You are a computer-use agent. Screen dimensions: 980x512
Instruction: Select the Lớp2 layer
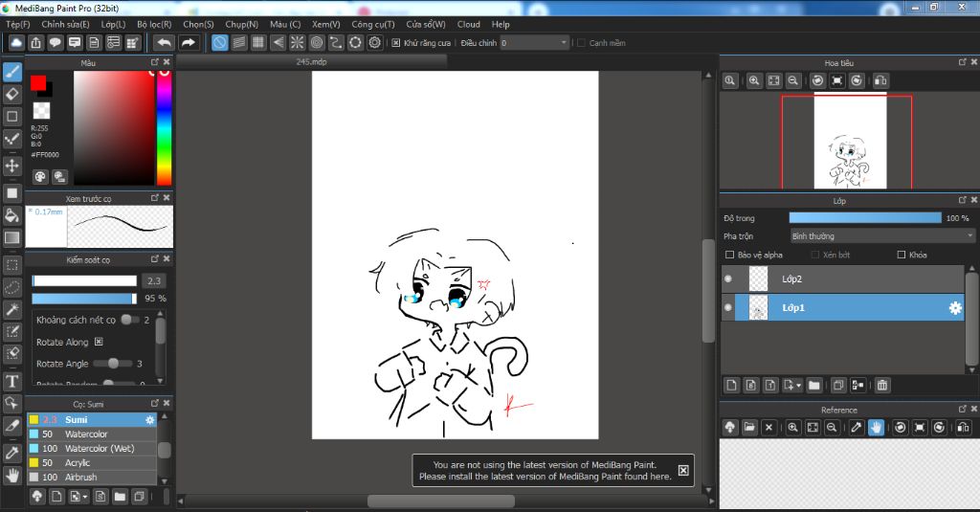click(x=843, y=278)
